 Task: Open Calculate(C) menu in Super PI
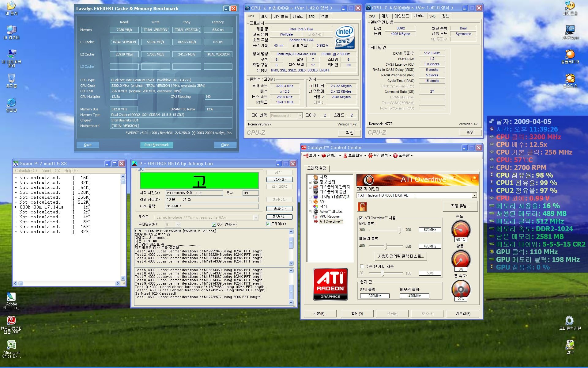click(x=26, y=171)
